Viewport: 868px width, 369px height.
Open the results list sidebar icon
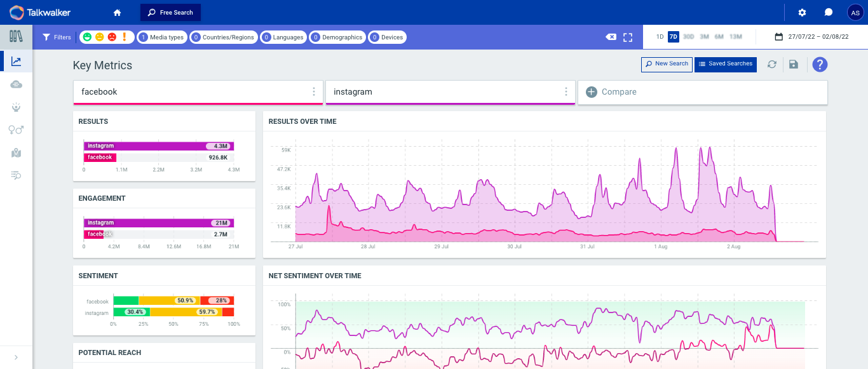coord(16,175)
